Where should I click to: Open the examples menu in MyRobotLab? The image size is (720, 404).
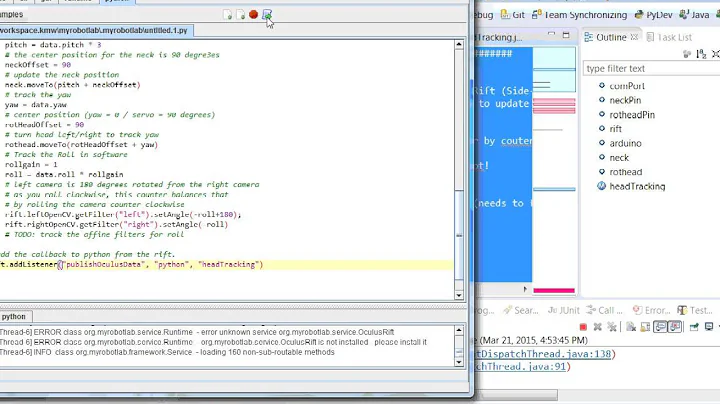pos(11,14)
